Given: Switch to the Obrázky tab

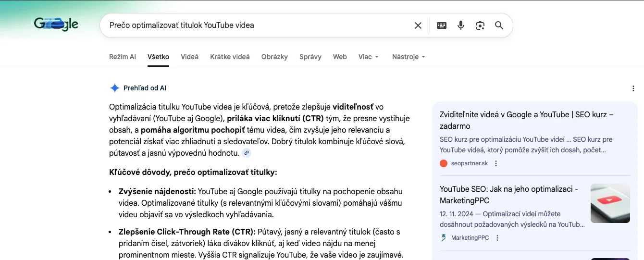Looking at the screenshot, I should click(274, 57).
